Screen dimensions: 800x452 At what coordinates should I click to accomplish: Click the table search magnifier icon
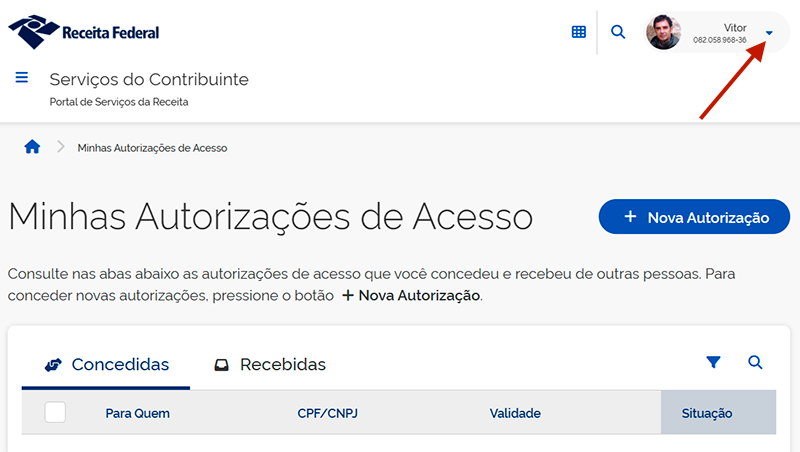pyautogui.click(x=755, y=363)
